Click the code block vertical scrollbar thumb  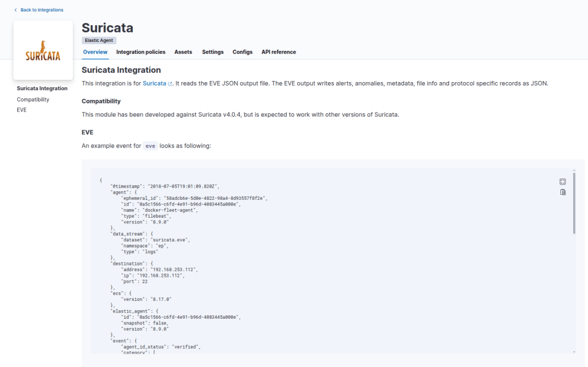[x=574, y=204]
